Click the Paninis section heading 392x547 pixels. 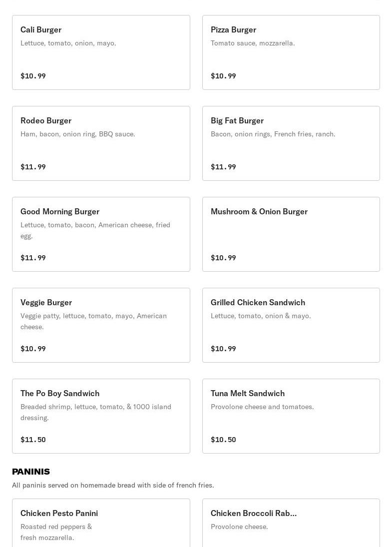point(31,472)
